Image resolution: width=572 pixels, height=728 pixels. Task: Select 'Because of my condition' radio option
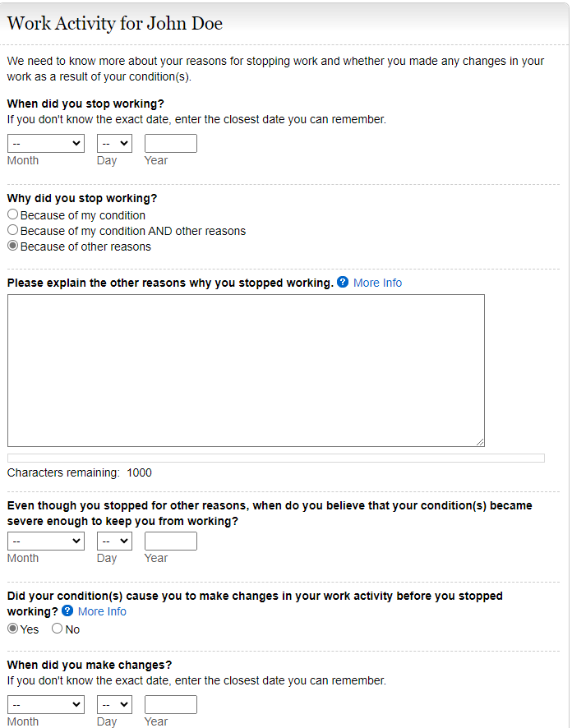tap(13, 215)
